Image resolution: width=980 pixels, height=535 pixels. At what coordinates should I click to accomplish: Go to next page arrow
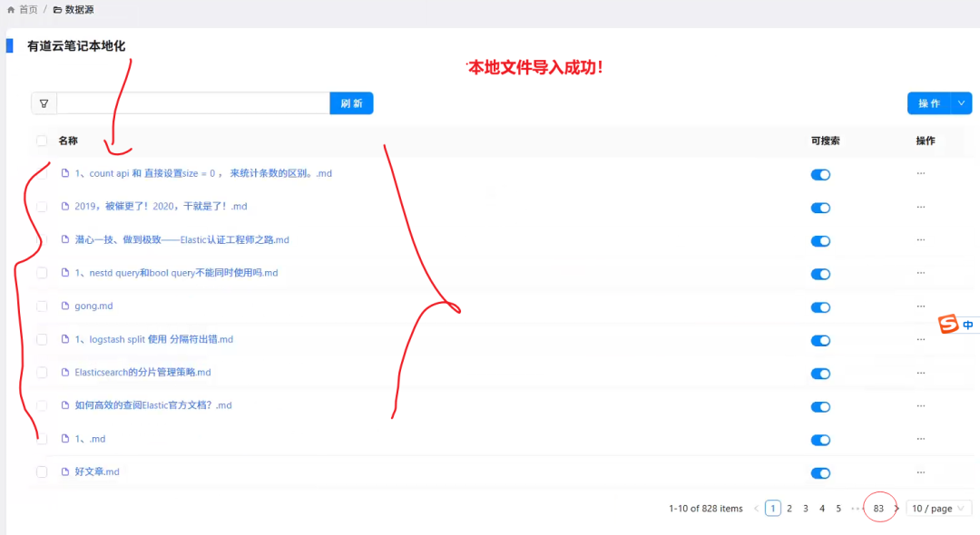[897, 509]
